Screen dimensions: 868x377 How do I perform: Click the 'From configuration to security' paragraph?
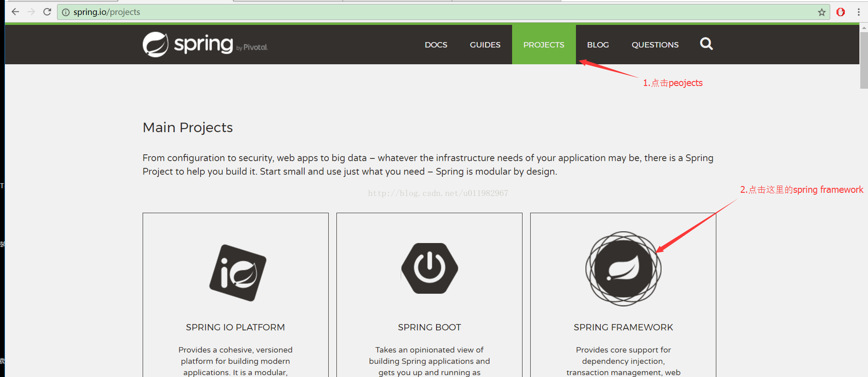tap(428, 165)
